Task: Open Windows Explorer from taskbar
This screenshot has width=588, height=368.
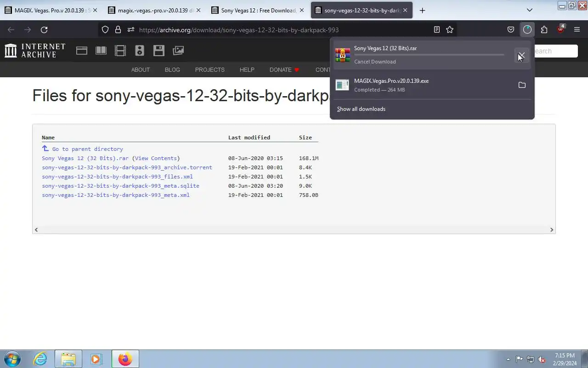Action: click(68, 359)
